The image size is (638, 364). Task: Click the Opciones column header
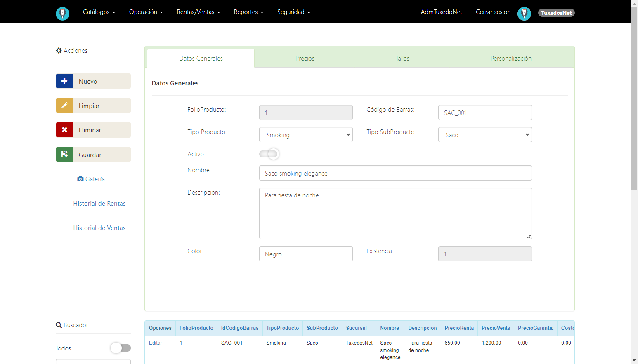[x=160, y=328]
